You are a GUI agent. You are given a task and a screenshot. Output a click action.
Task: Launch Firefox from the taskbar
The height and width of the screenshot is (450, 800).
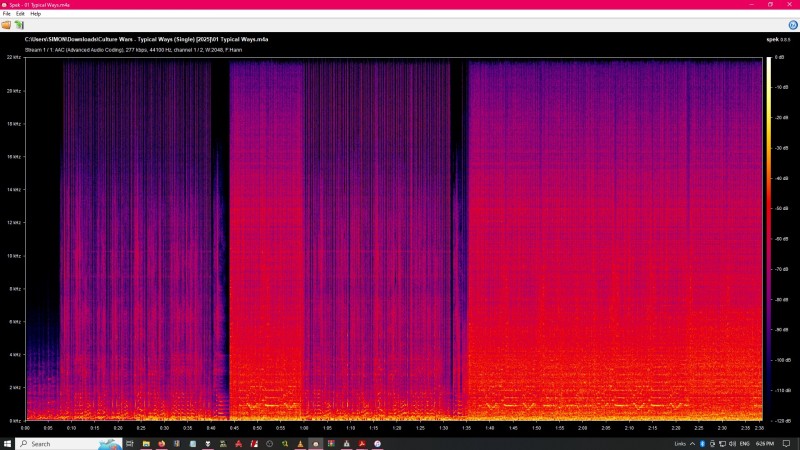[x=162, y=443]
